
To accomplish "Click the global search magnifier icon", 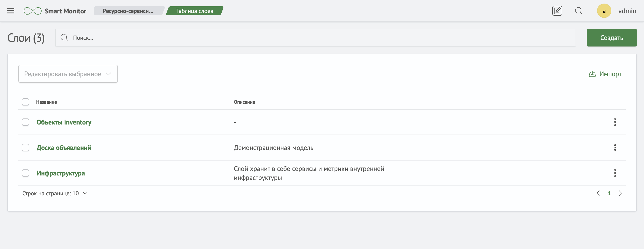I will [x=578, y=11].
